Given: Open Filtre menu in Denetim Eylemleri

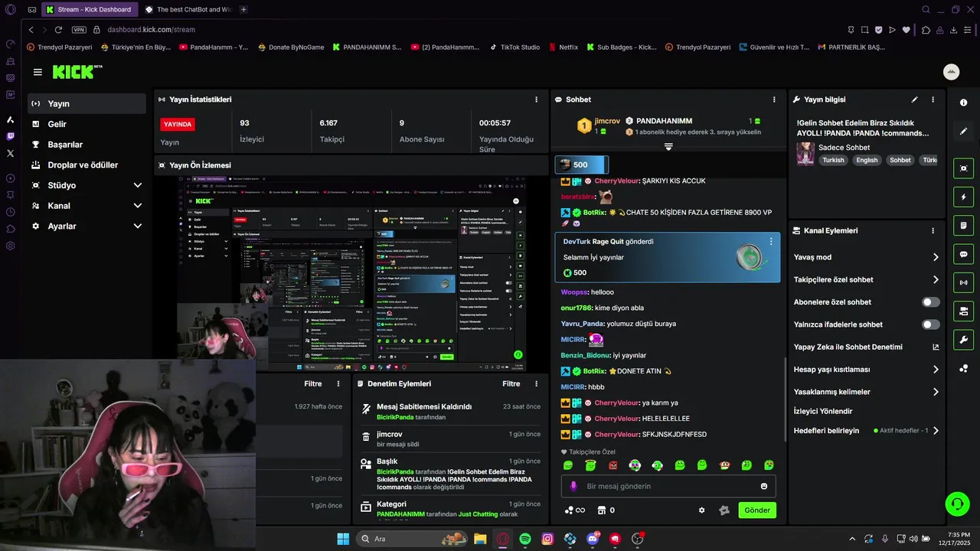Looking at the screenshot, I should (x=511, y=383).
